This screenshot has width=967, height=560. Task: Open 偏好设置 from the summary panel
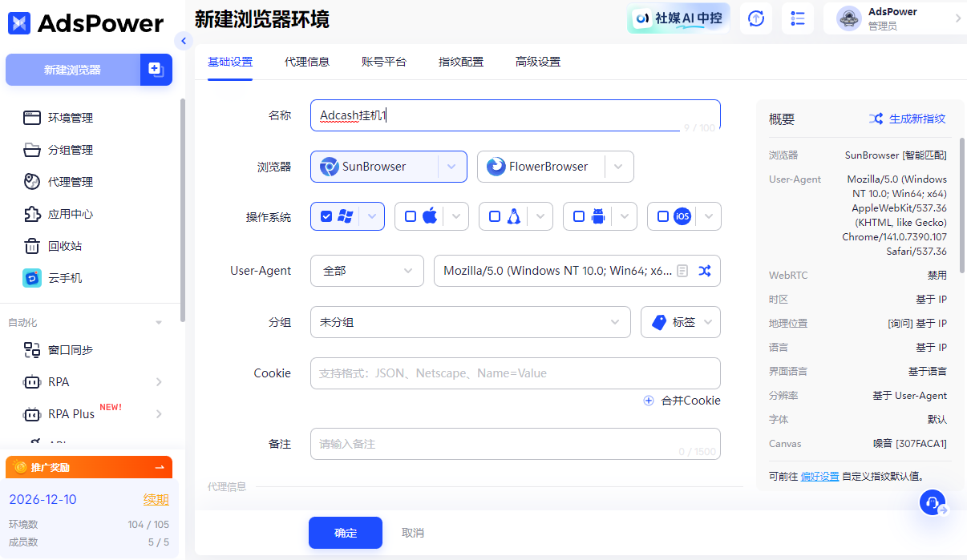click(818, 476)
